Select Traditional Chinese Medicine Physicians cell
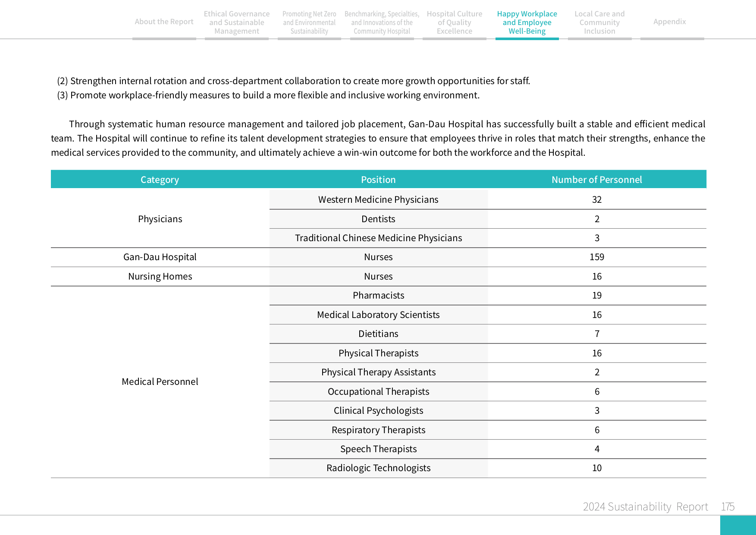Image resolution: width=756 pixels, height=535 pixels. coord(378,238)
